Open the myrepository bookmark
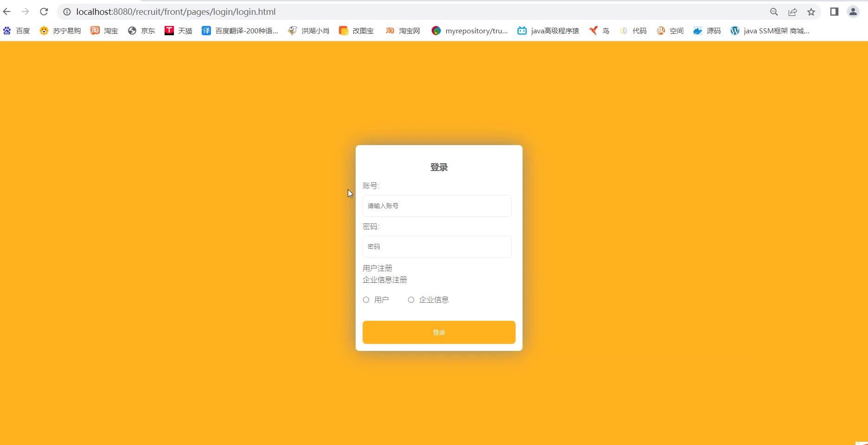Screen dimensions: 868x445 (470, 31)
